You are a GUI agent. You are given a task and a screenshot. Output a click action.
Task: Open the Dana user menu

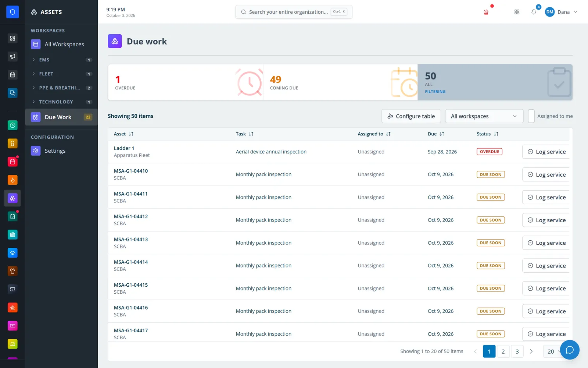point(561,12)
